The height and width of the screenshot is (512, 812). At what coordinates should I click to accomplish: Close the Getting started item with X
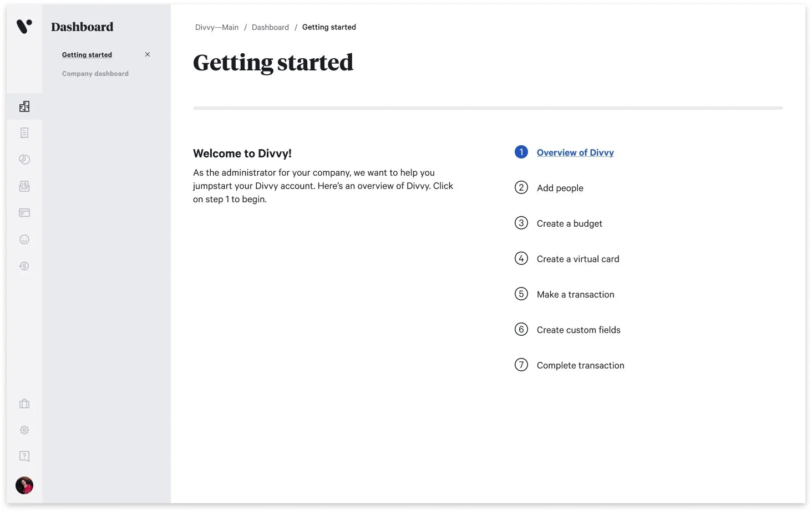click(148, 54)
